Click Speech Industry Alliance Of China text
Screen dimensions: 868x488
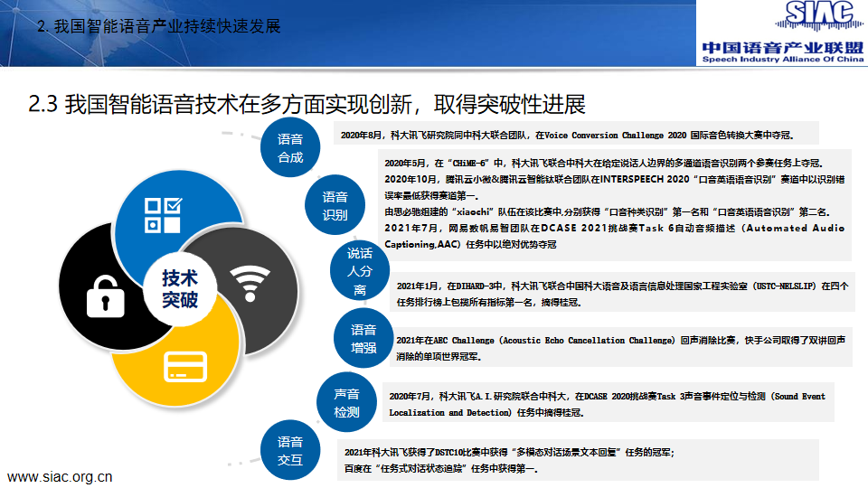tap(783, 60)
